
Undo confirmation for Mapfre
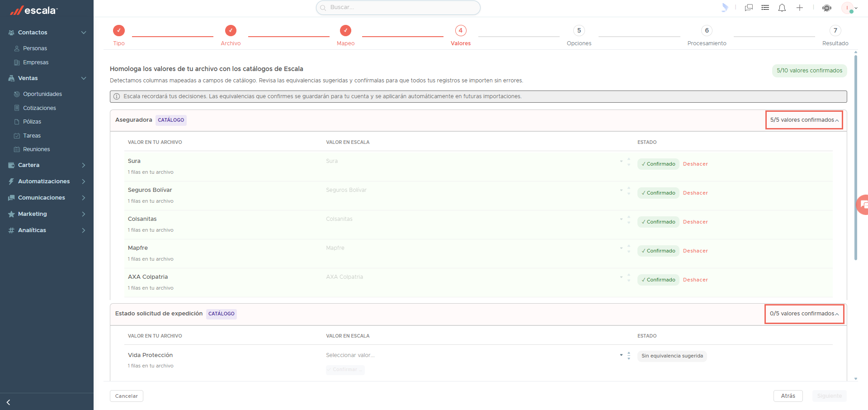point(695,251)
